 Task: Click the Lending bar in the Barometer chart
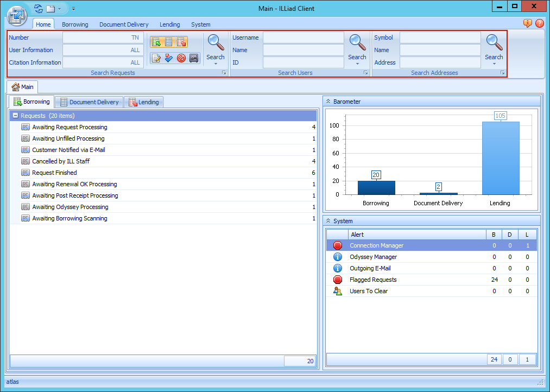pos(500,157)
